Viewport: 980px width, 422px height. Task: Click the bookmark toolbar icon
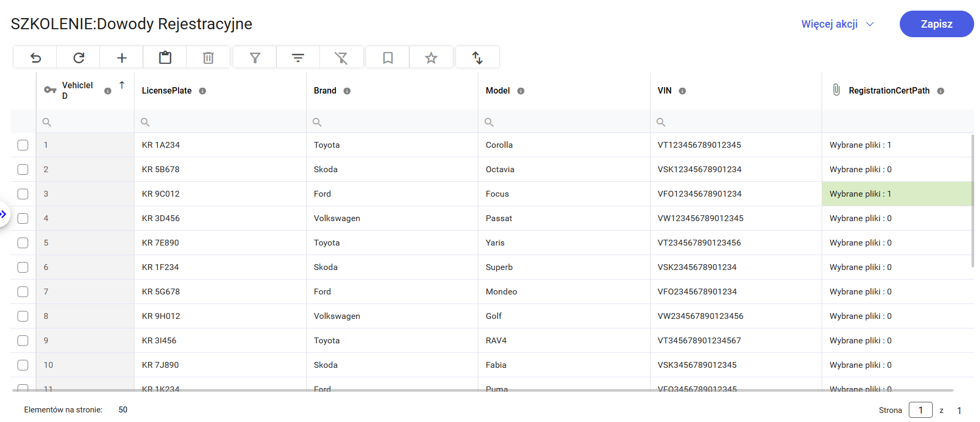click(388, 57)
